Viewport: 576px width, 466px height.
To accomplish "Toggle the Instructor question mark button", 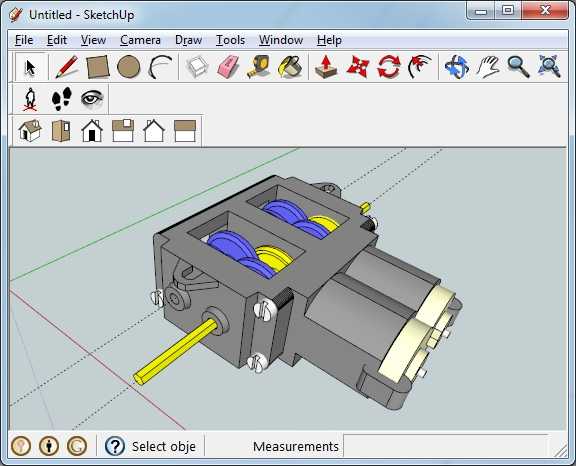I will 115,446.
